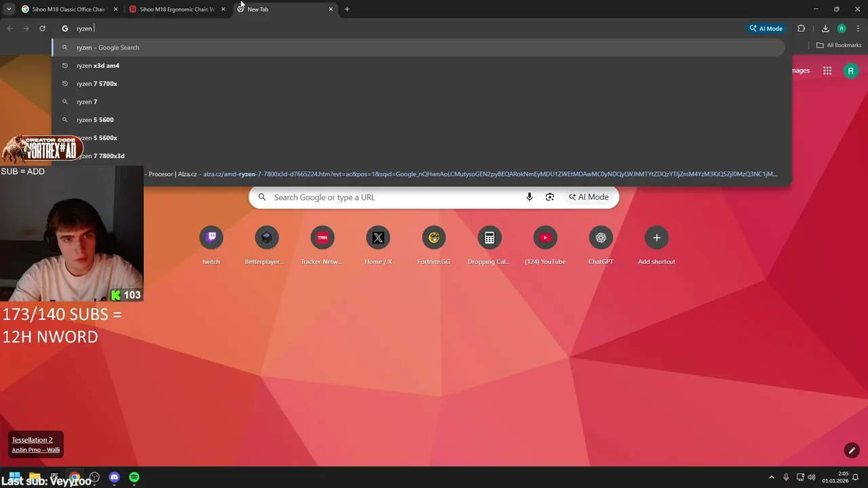The width and height of the screenshot is (868, 488).
Task: Expand hidden system tray icons chevron
Action: pos(771,477)
